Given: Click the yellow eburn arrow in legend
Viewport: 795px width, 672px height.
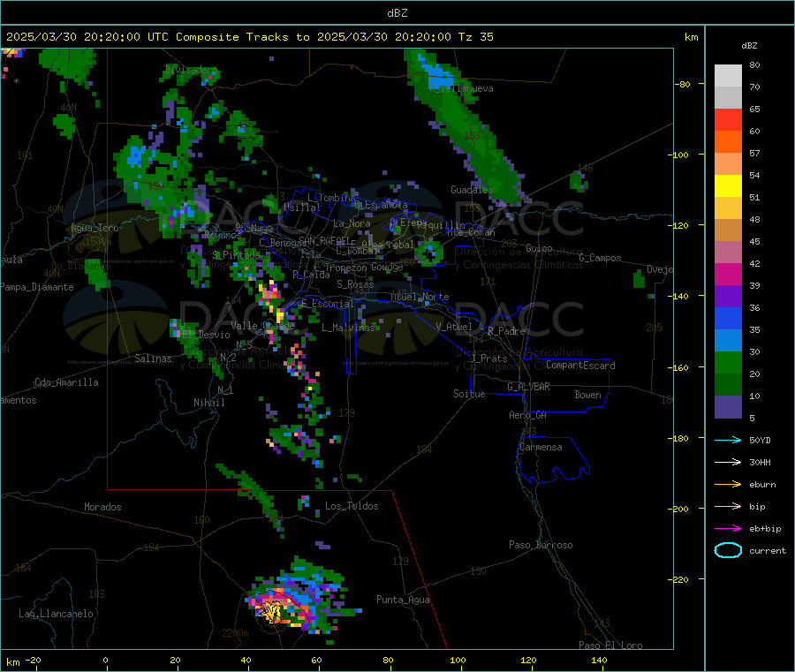Looking at the screenshot, I should (728, 484).
